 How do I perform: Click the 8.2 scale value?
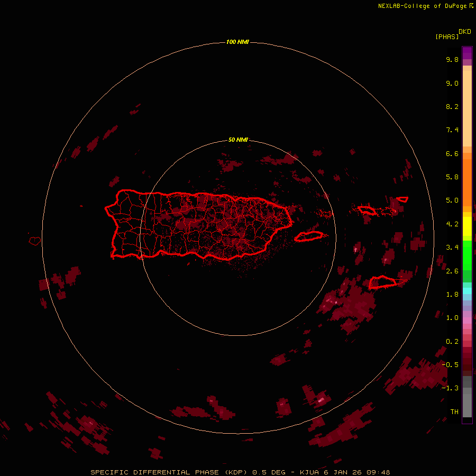[452, 106]
